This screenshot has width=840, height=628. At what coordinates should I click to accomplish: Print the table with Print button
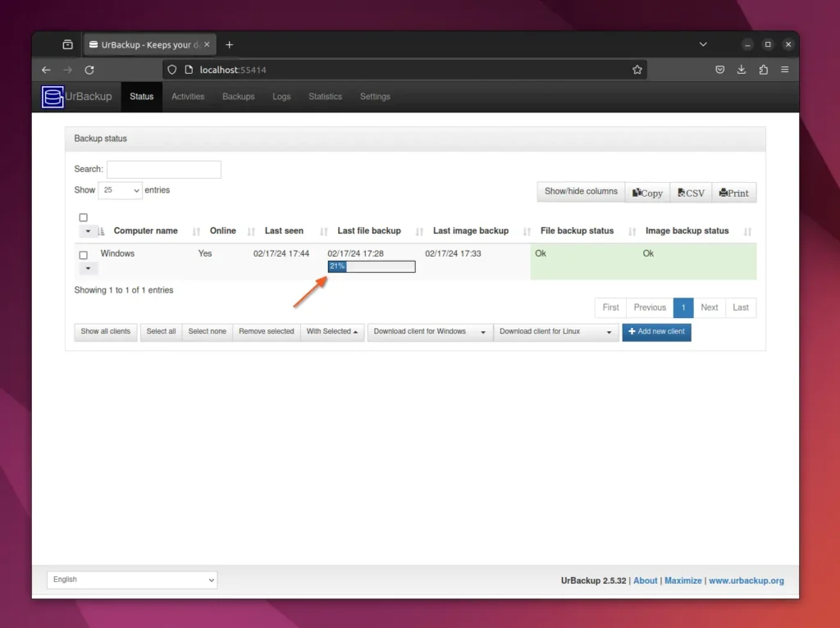(x=734, y=193)
